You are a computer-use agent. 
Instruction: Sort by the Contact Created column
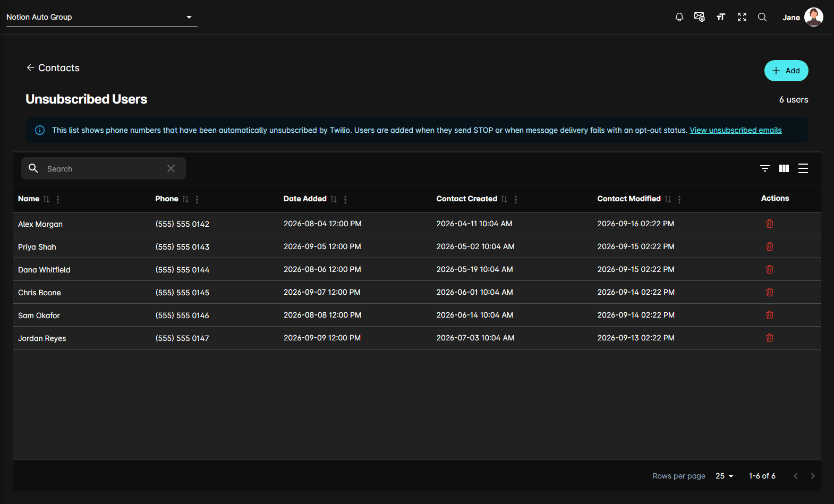click(504, 199)
